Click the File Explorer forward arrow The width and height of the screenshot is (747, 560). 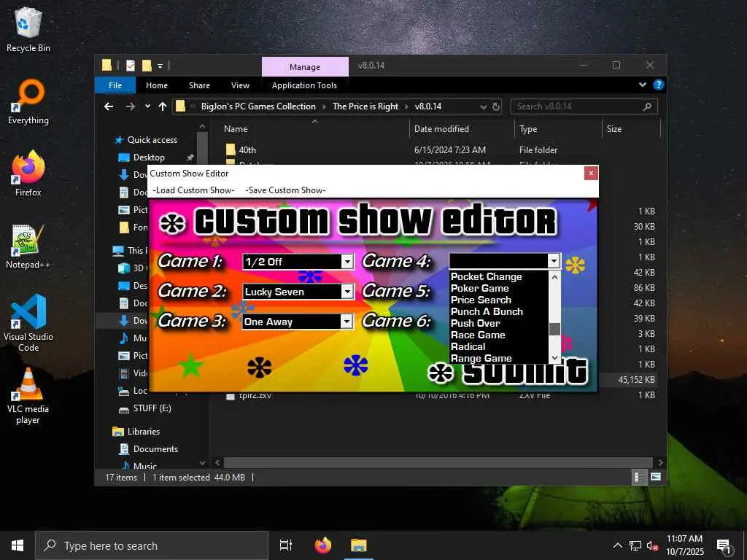(130, 106)
